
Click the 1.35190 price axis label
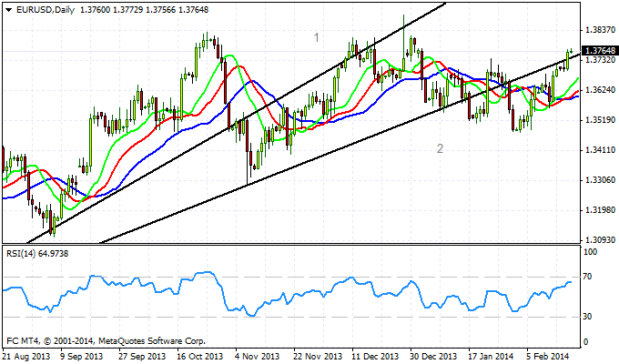pos(601,120)
